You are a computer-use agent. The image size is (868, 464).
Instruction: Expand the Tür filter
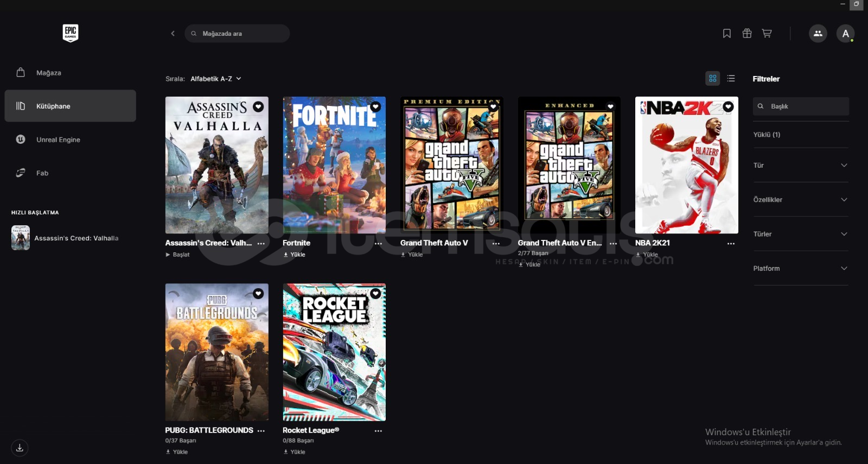(x=801, y=165)
